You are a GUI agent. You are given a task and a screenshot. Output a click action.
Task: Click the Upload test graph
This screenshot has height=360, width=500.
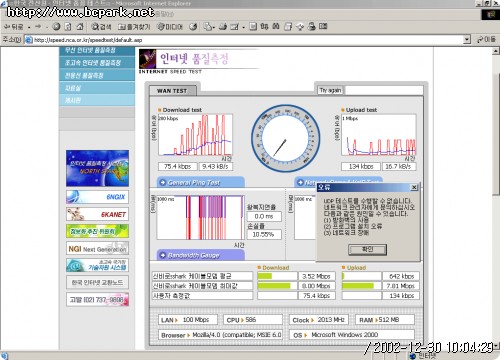pos(379,135)
